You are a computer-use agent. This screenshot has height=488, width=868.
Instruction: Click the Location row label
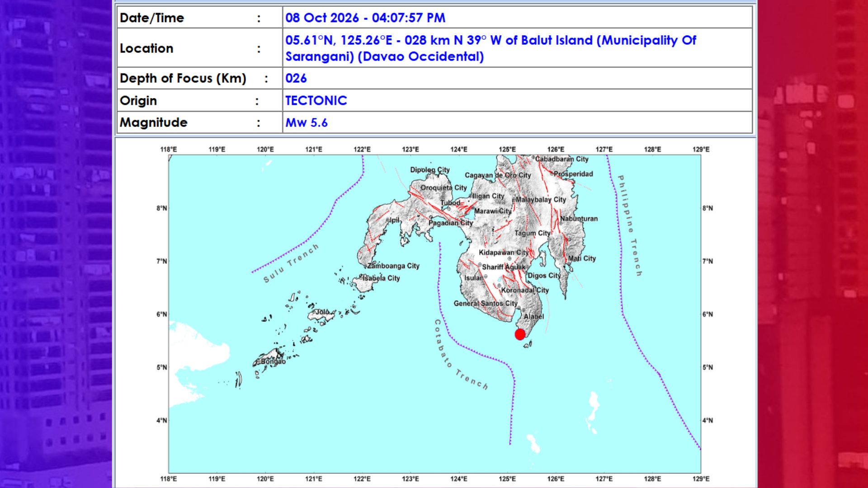146,48
